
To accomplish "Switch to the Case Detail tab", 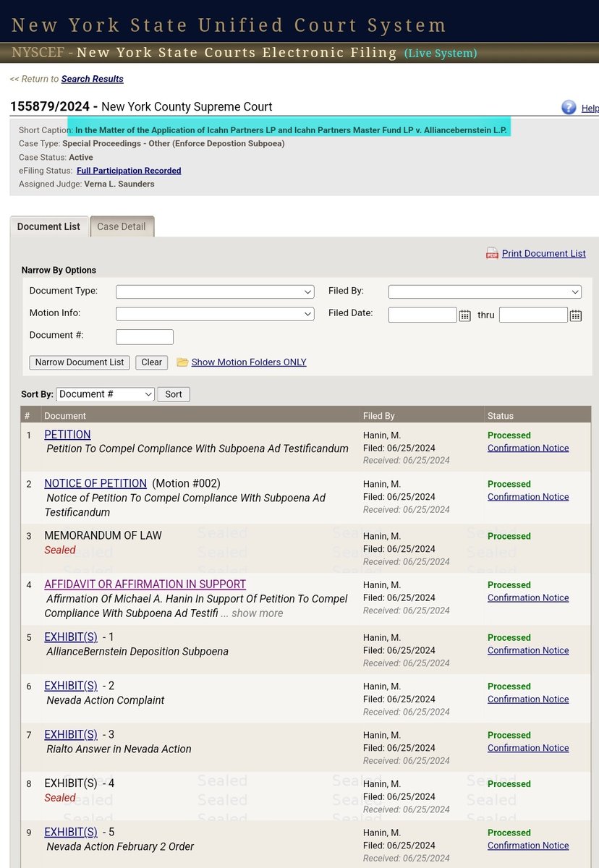I will tap(122, 226).
